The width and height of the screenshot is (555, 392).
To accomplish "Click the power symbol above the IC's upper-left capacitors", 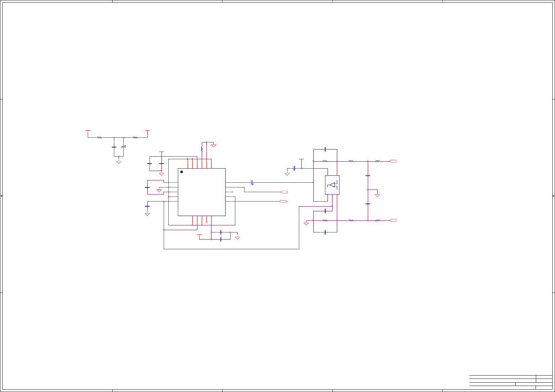I will (x=161, y=152).
